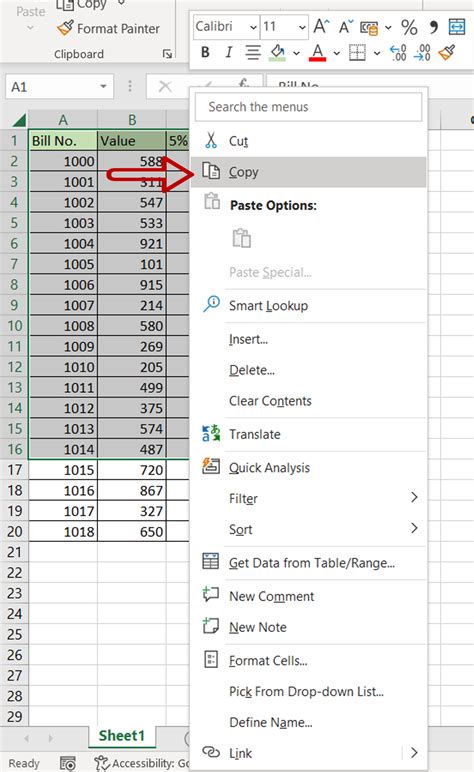Click the ribbon Copy button

click(x=81, y=5)
